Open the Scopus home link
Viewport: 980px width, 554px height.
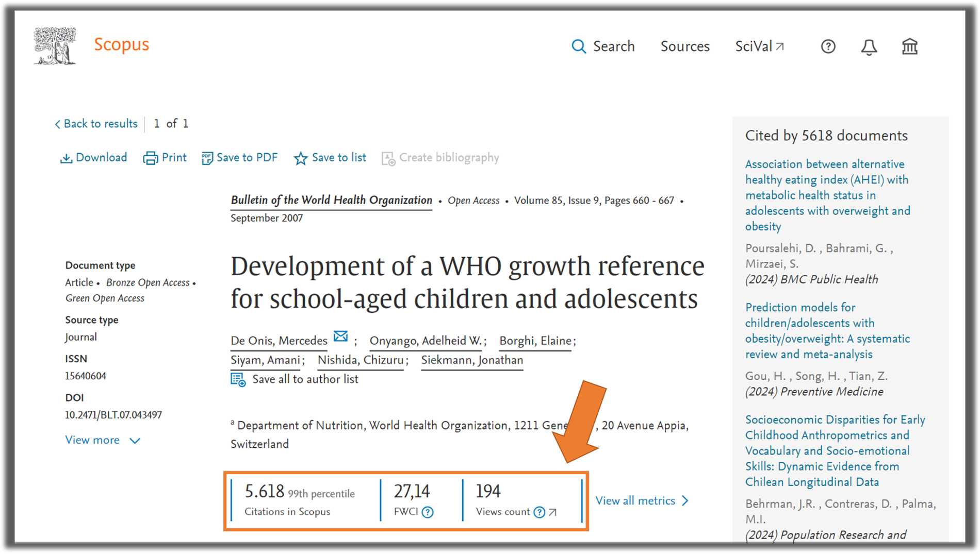tap(121, 45)
